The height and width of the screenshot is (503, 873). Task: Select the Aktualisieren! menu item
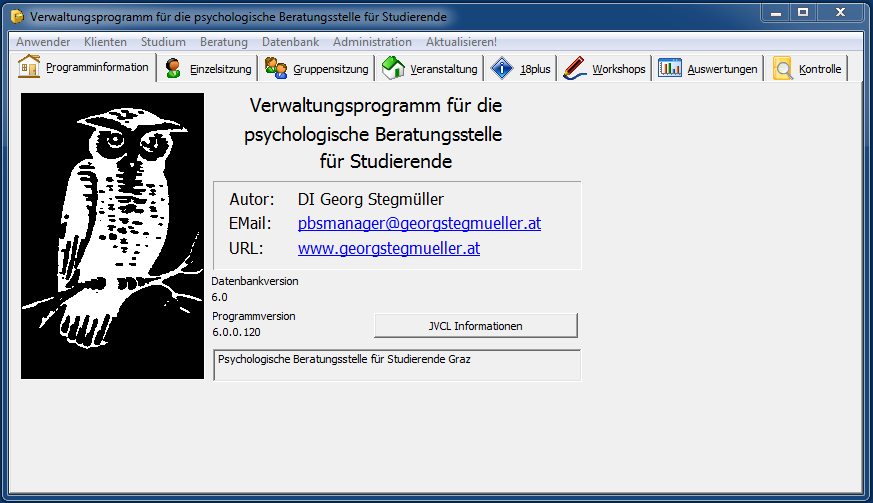tap(461, 42)
